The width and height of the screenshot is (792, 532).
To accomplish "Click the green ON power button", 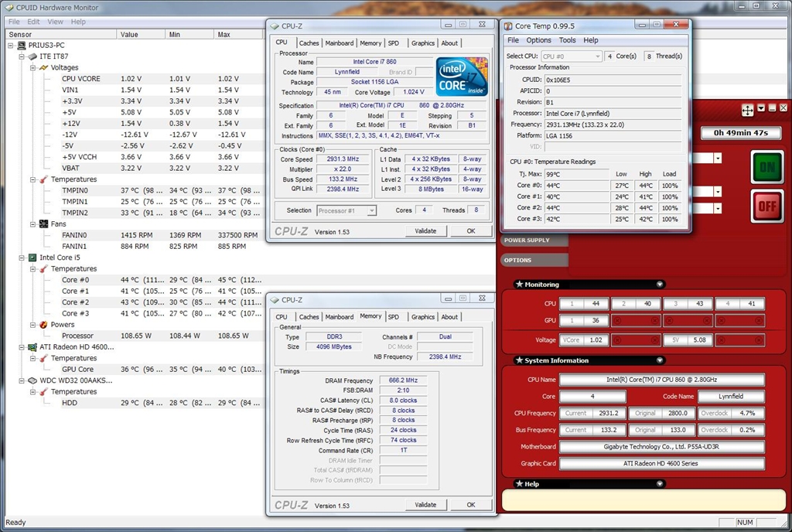I will click(x=766, y=167).
